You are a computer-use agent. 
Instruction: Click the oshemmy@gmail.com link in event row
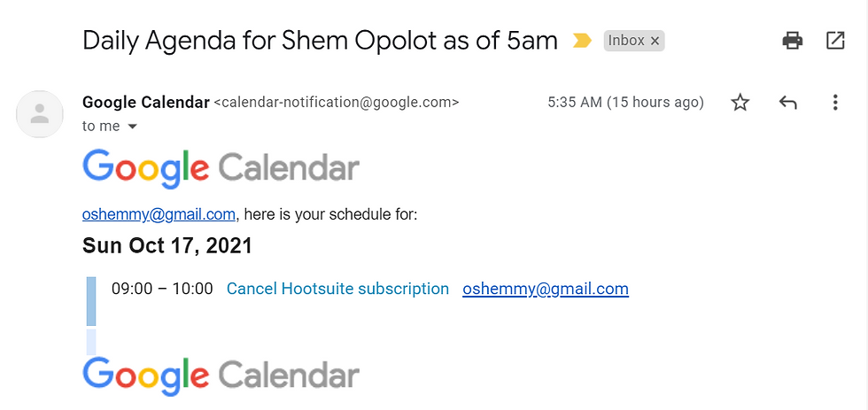(x=546, y=289)
